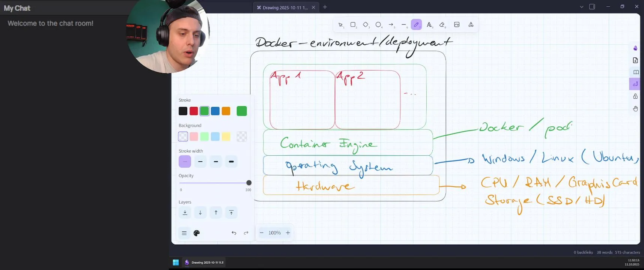
Task: Select the Rectangle shape tool
Action: [x=353, y=25]
